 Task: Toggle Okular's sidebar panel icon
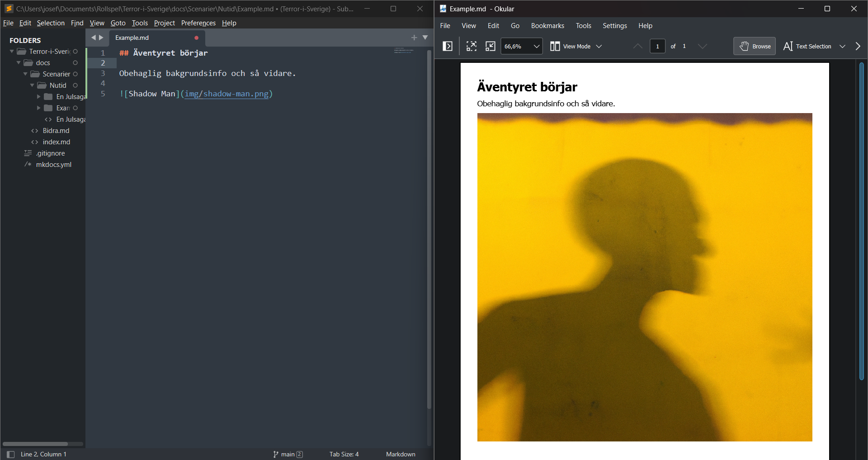click(x=447, y=46)
